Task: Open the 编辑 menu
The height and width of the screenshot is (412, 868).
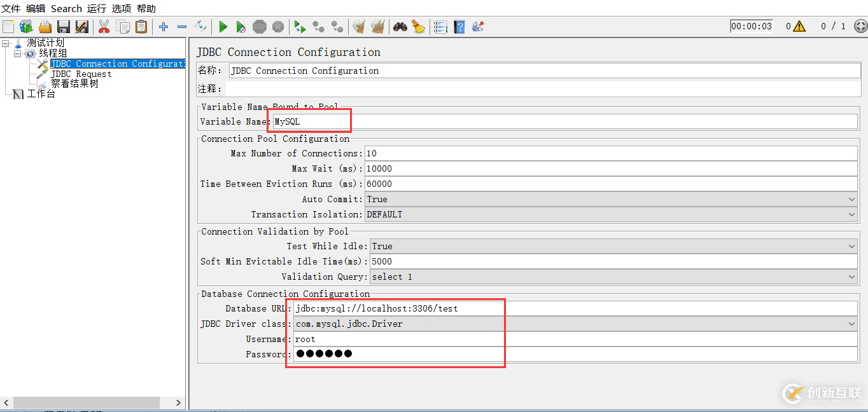Action: [36, 8]
